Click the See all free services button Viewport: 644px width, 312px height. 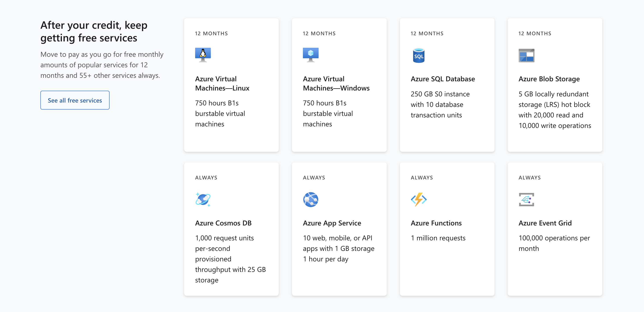(75, 100)
